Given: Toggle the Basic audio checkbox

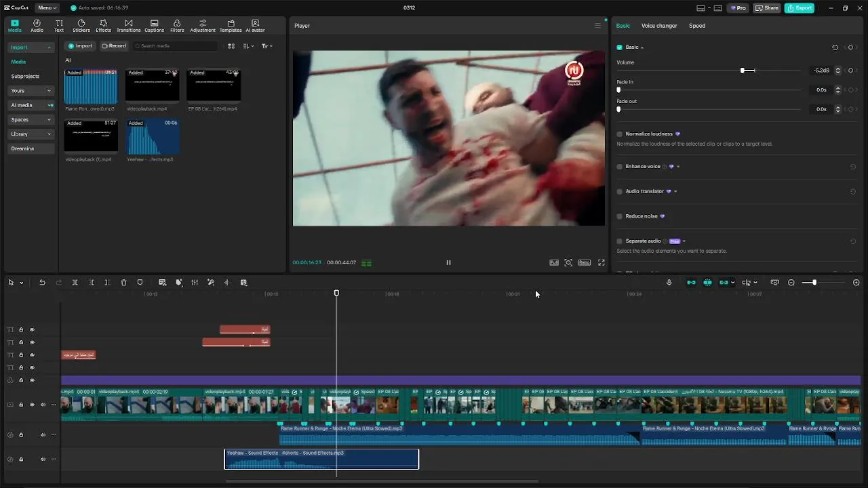Looking at the screenshot, I should click(620, 47).
